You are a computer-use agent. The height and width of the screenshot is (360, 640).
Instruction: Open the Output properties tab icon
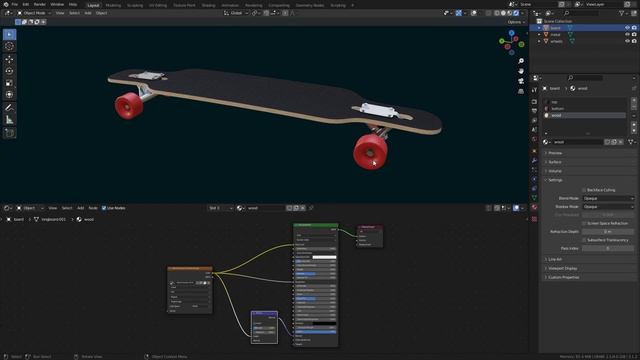coord(534,111)
